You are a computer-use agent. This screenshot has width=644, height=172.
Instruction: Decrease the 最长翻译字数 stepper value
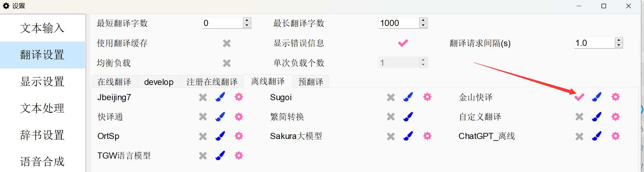click(x=423, y=25)
